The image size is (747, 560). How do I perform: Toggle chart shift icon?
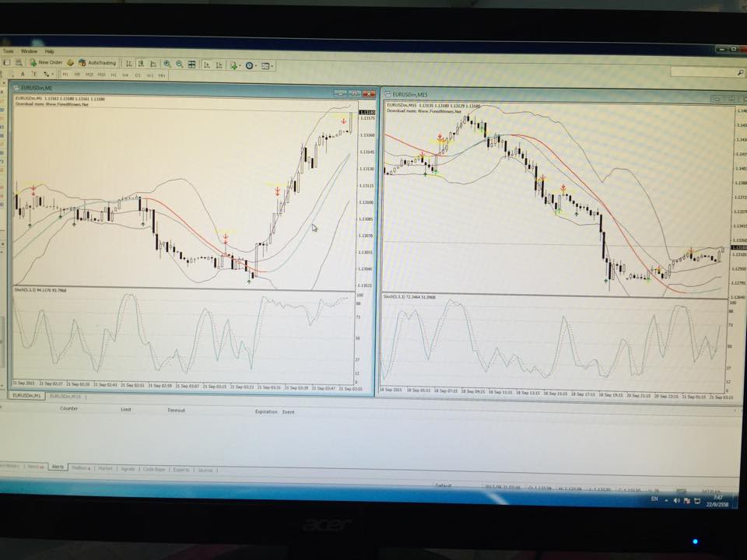pyautogui.click(x=219, y=65)
